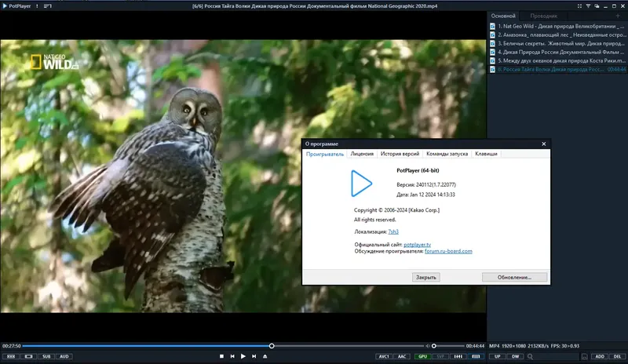Open the История версий tab
The width and height of the screenshot is (628, 364).
400,154
